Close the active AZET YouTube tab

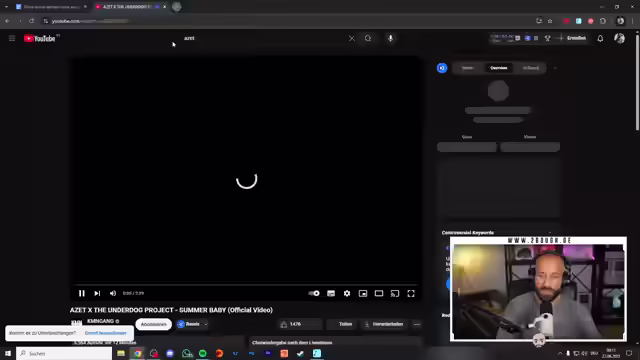[x=164, y=7]
